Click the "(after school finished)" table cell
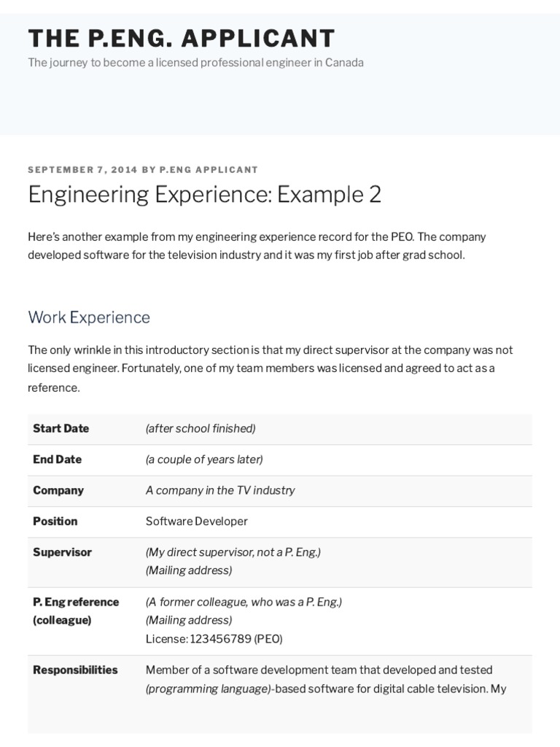The width and height of the screenshot is (560, 747). 201,428
